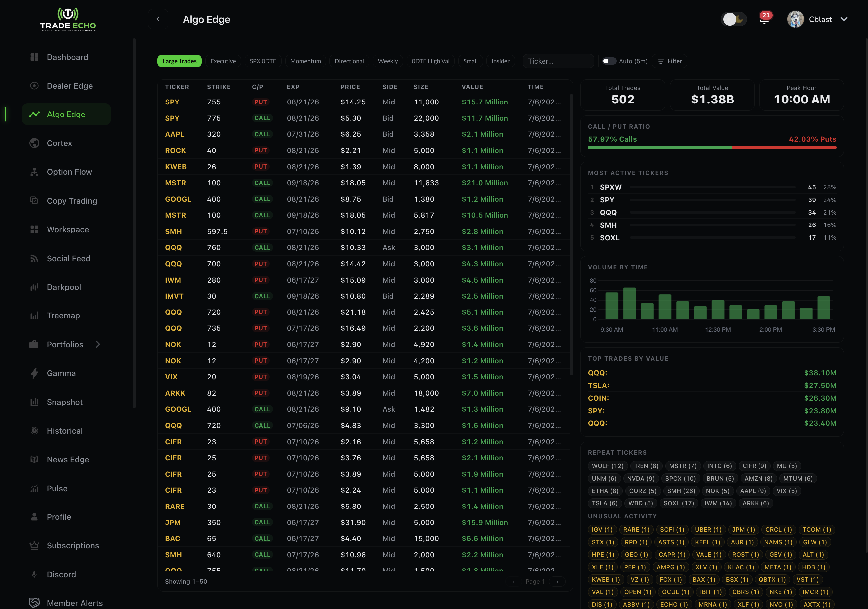Click the Discord microphone icon
Screen dimensions: 868x609
tap(34, 574)
